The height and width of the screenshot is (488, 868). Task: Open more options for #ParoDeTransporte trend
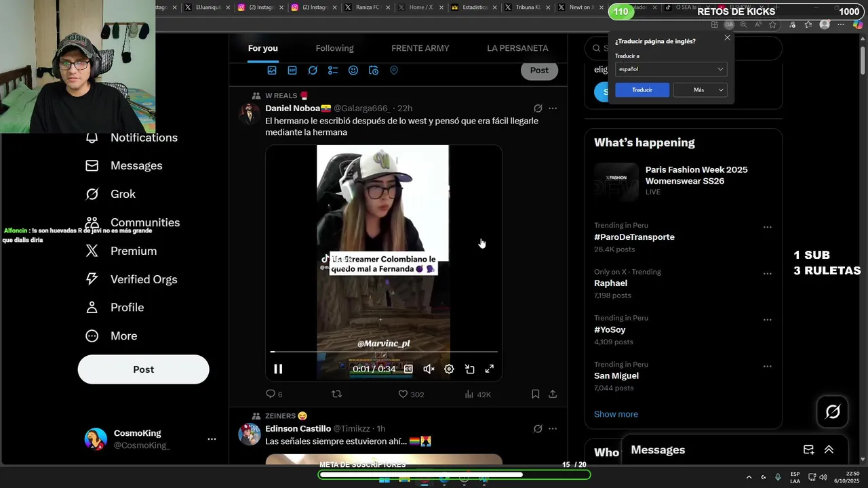[767, 227]
